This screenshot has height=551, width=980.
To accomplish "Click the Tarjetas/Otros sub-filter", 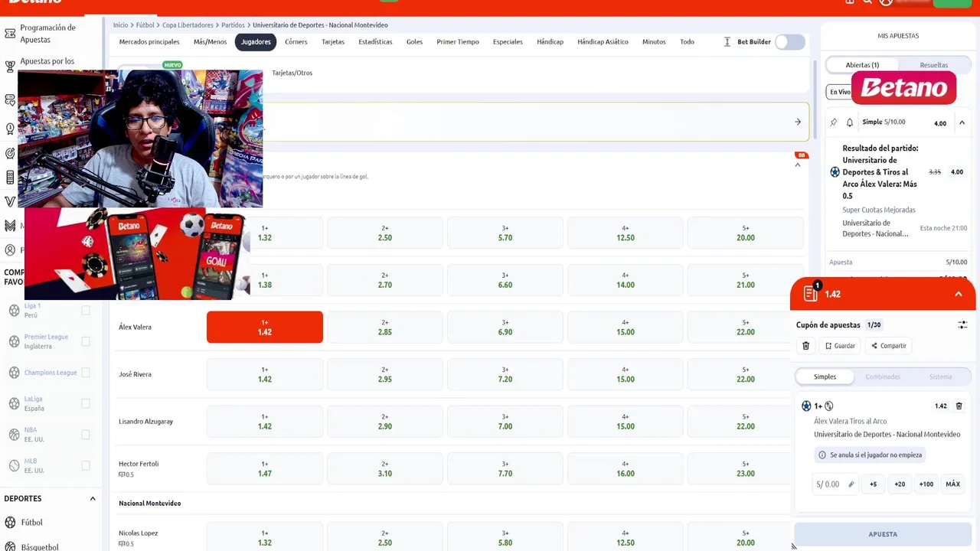I will pos(292,73).
